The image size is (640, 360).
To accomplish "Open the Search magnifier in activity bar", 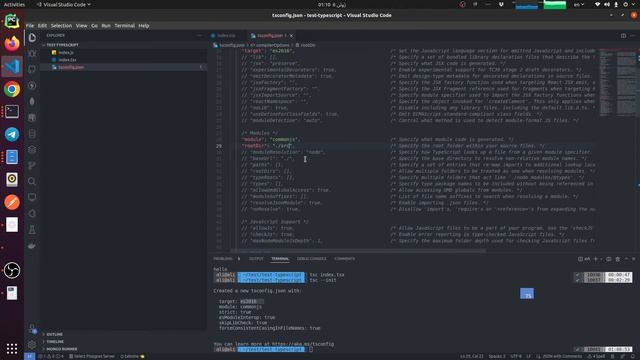I will click(x=32, y=181).
